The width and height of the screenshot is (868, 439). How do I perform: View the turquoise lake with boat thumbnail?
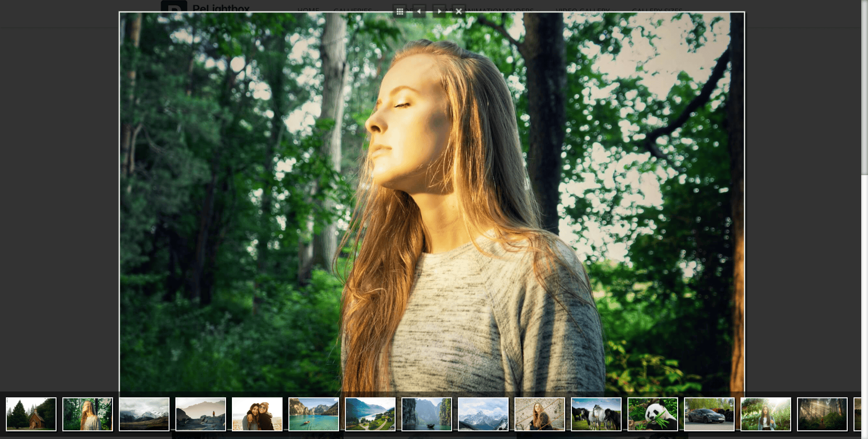314,414
